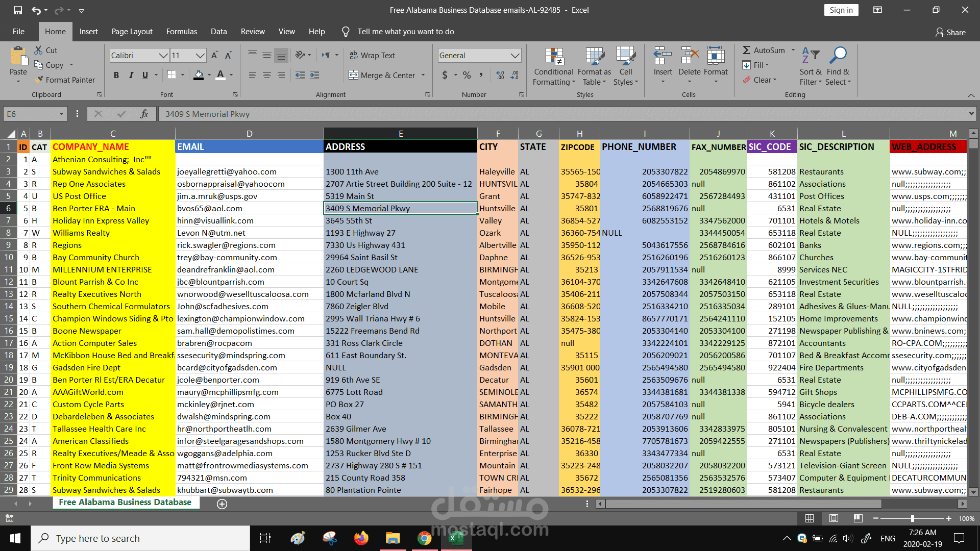Toggle Underline formatting

click(145, 75)
